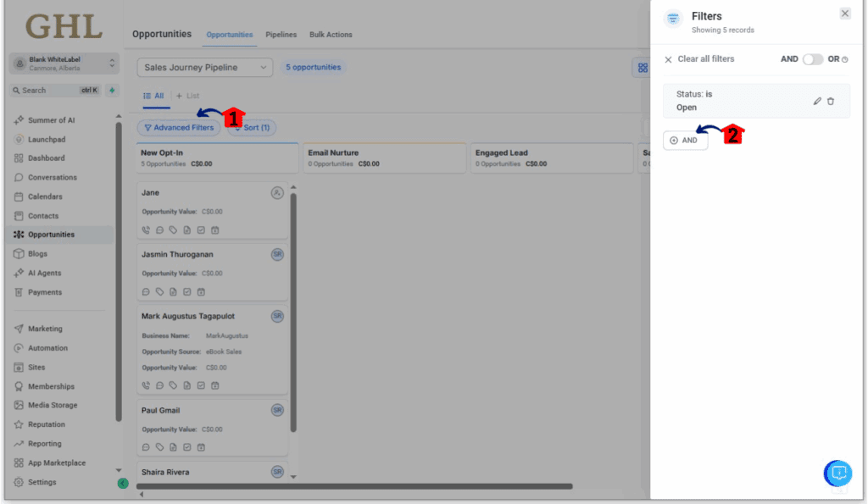Collapse the sidebar with green arrow
The width and height of the screenshot is (868, 504).
click(123, 484)
